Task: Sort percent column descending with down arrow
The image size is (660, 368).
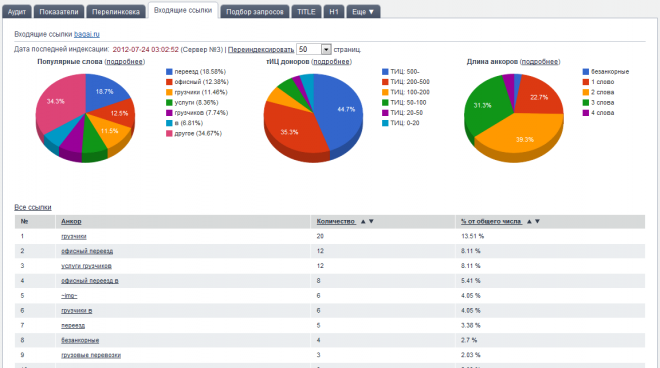Action: [537, 221]
